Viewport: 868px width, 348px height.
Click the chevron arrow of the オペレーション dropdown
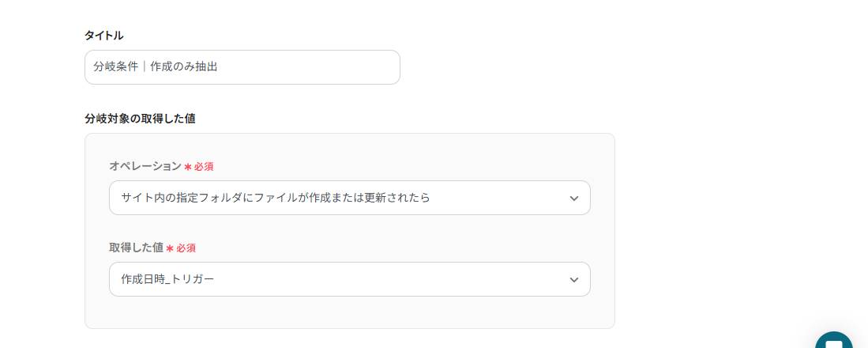(x=574, y=198)
